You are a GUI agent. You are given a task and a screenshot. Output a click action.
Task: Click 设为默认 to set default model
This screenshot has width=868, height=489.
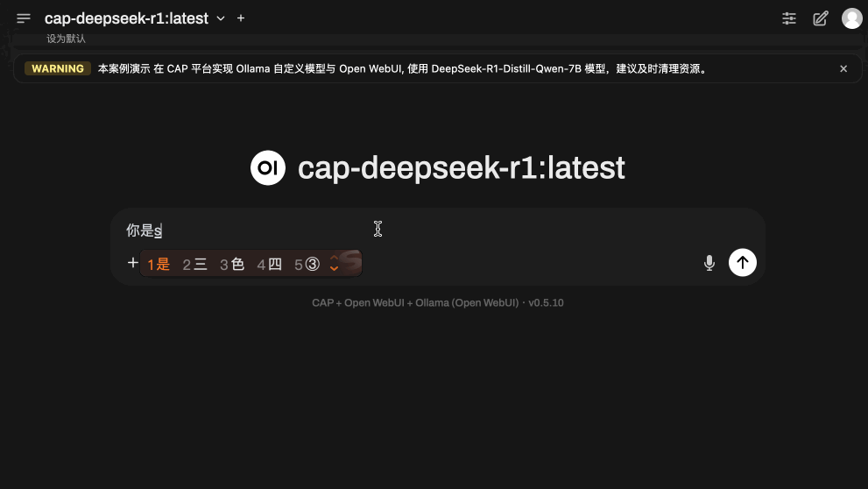click(66, 39)
